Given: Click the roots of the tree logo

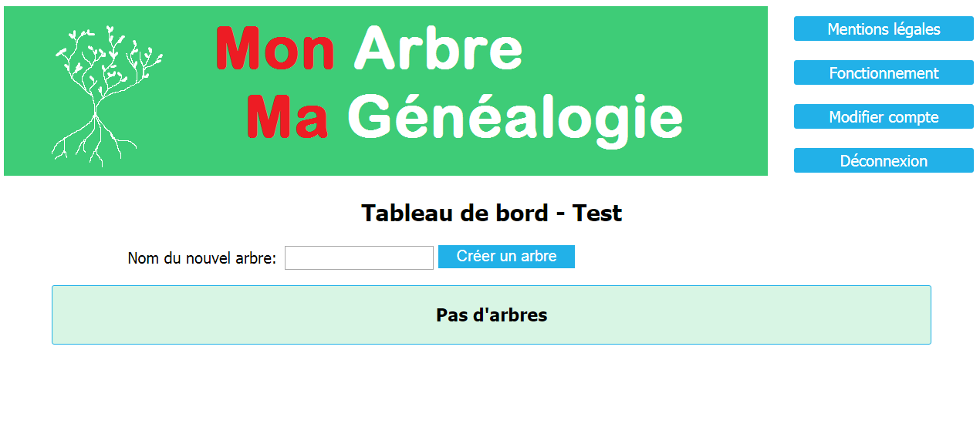Looking at the screenshot, I should pyautogui.click(x=93, y=143).
